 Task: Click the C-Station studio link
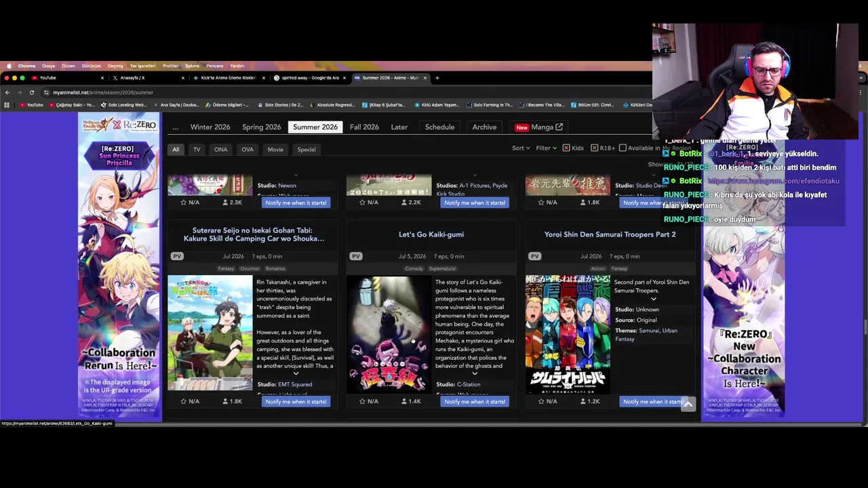pyautogui.click(x=469, y=384)
